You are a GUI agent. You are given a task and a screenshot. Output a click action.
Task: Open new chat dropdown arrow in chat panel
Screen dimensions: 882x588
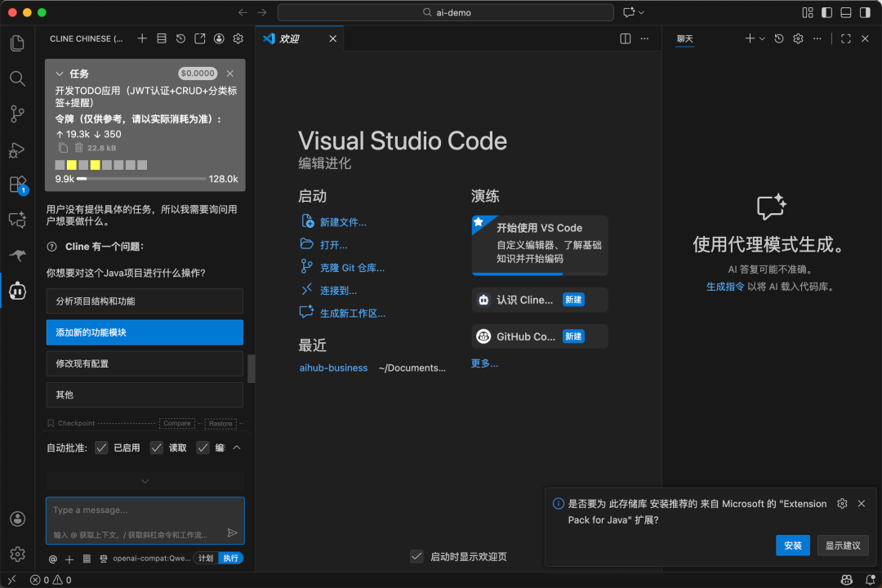point(762,38)
